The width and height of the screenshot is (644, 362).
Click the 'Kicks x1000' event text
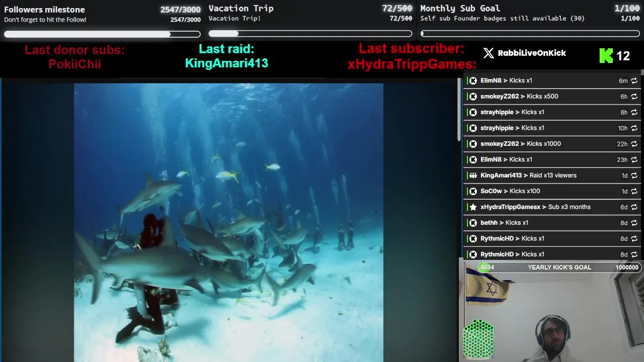[x=544, y=144]
